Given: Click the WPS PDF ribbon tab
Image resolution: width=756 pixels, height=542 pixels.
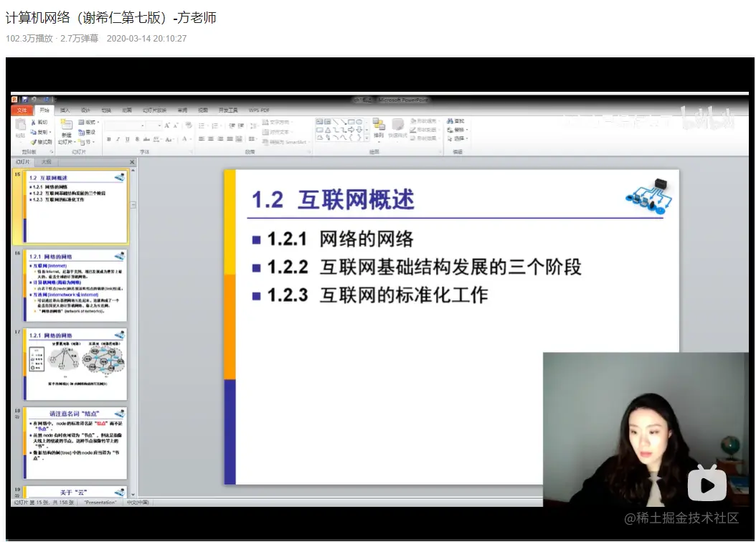Looking at the screenshot, I should coord(259,110).
